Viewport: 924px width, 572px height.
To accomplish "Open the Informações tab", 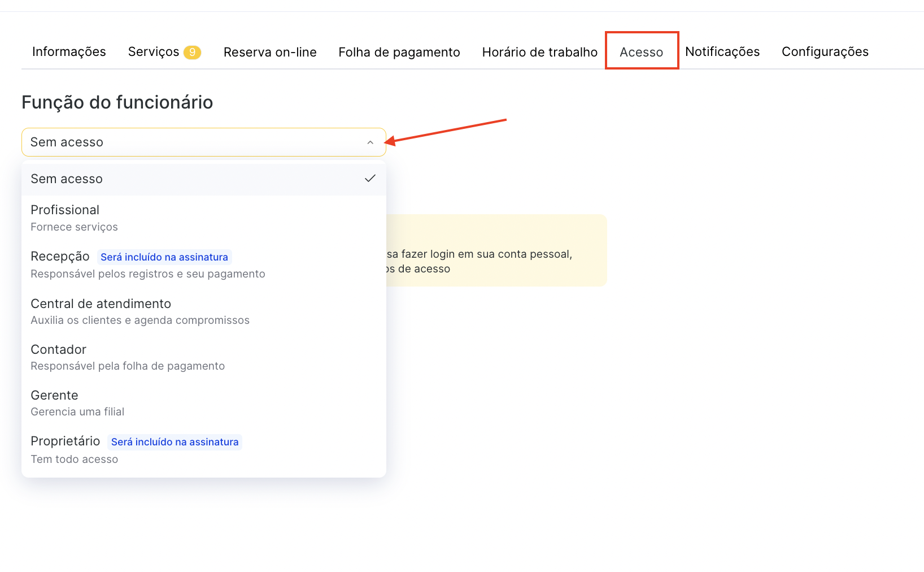I will [69, 52].
